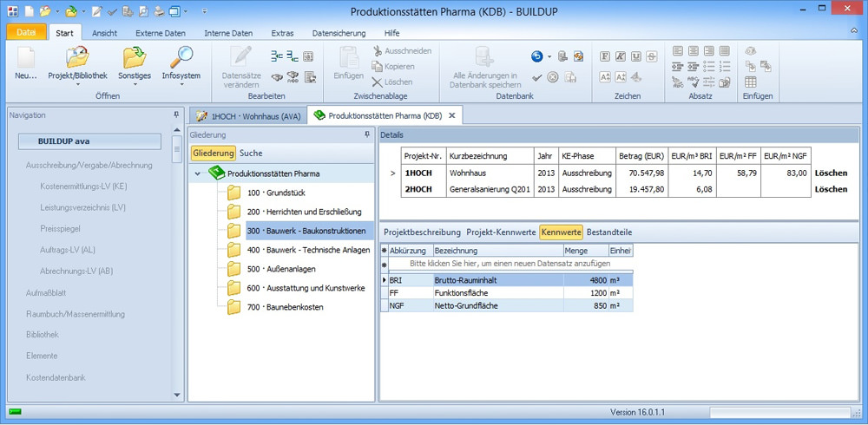Click the printer icon in quick access toolbar
Image resolution: width=868 pixels, height=425 pixels.
click(159, 10)
